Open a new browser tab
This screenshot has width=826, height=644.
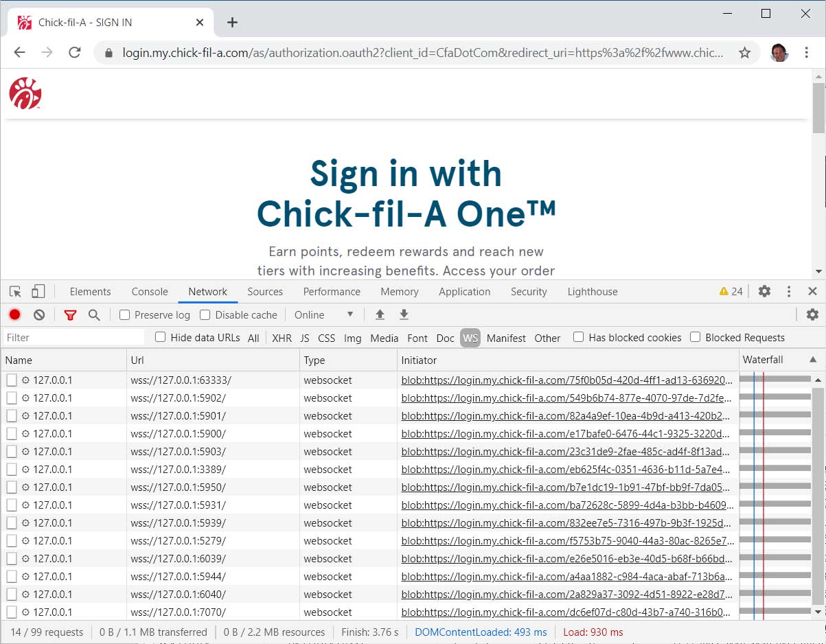232,23
